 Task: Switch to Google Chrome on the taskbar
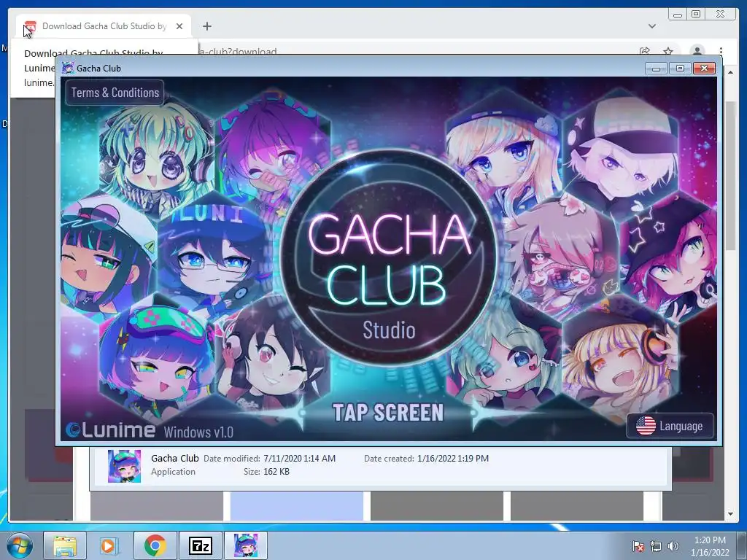(x=155, y=545)
